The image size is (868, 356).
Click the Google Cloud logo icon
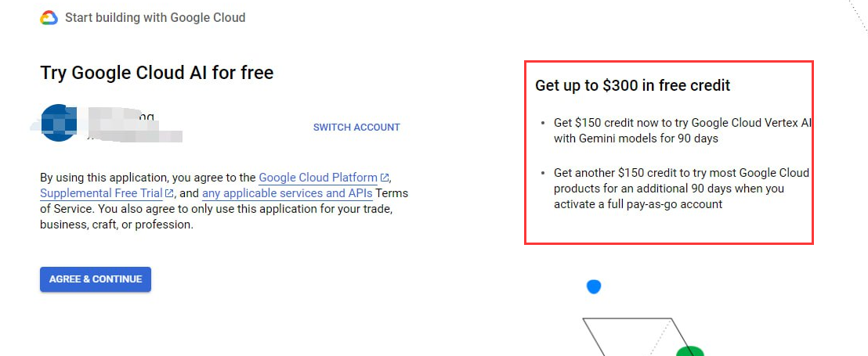(x=49, y=18)
